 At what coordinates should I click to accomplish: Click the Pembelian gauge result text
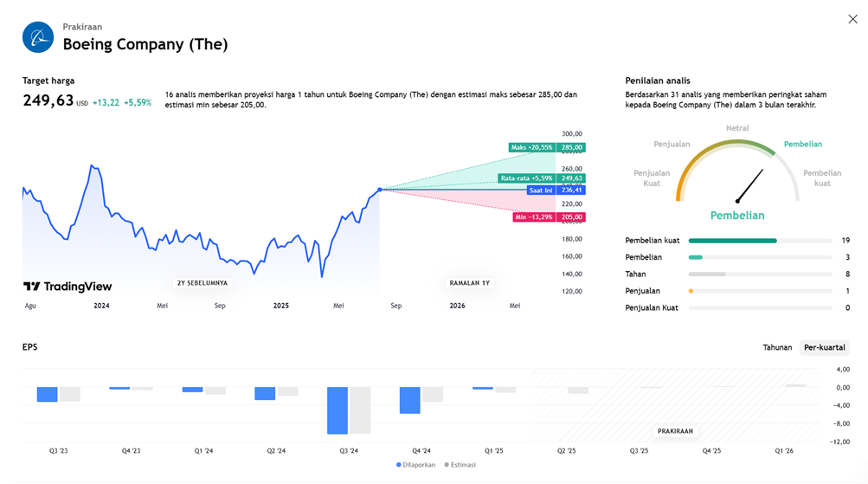click(737, 216)
